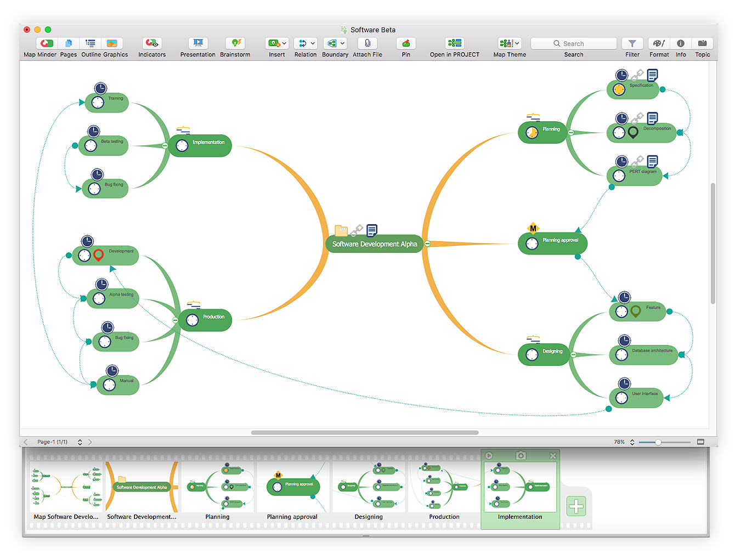
Task: Open the Topic panel
Action: [703, 43]
